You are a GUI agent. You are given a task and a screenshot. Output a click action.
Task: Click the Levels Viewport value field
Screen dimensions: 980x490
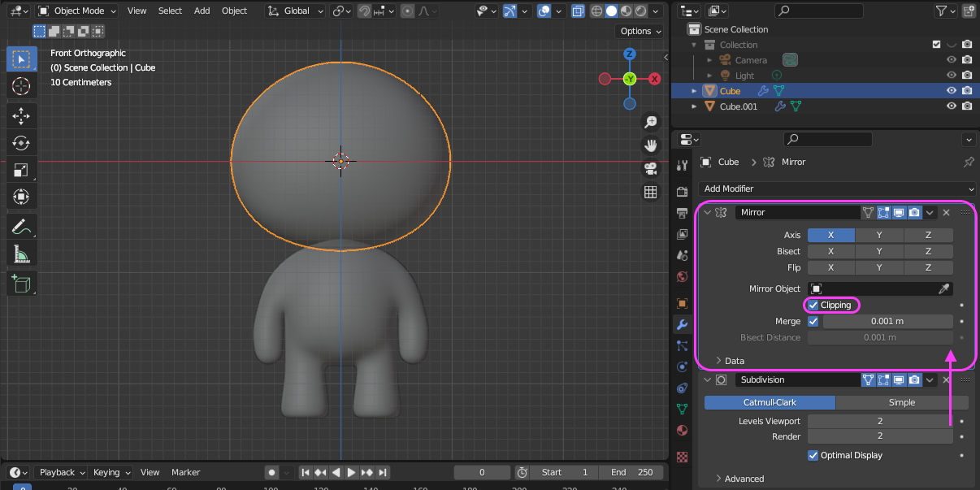coord(879,421)
